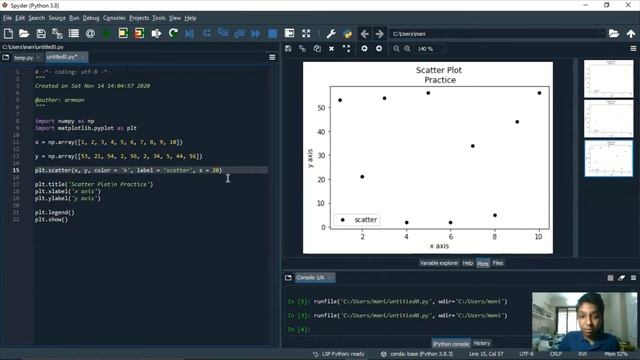Screen dimensions: 640x360
Task: Open Edit menu
Action: 20,18
